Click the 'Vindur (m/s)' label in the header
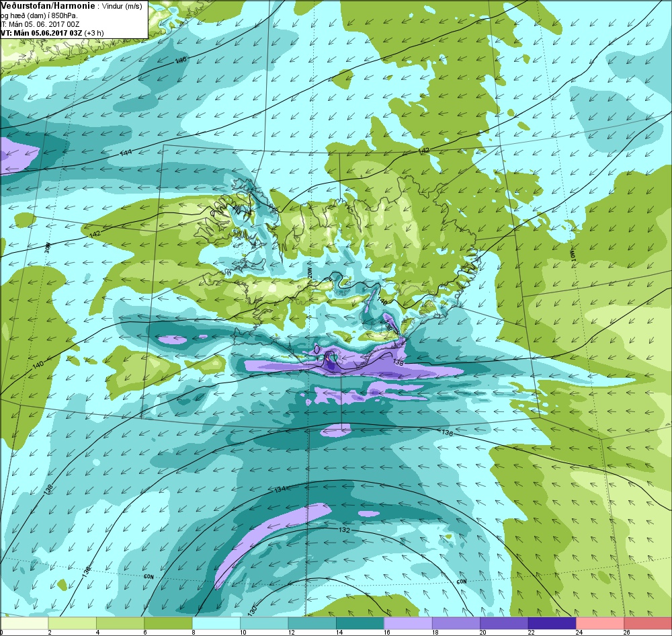The height and width of the screenshot is (636, 672). pyautogui.click(x=122, y=7)
